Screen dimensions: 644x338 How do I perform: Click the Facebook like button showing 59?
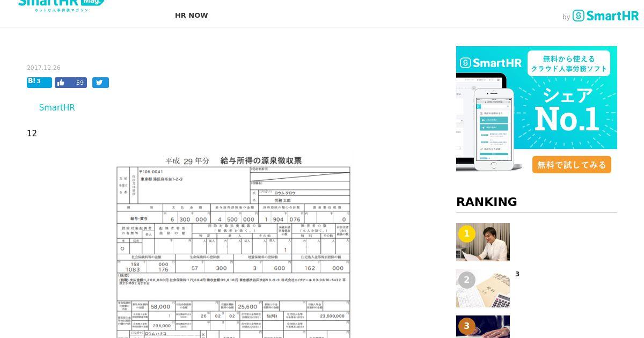pyautogui.click(x=71, y=83)
